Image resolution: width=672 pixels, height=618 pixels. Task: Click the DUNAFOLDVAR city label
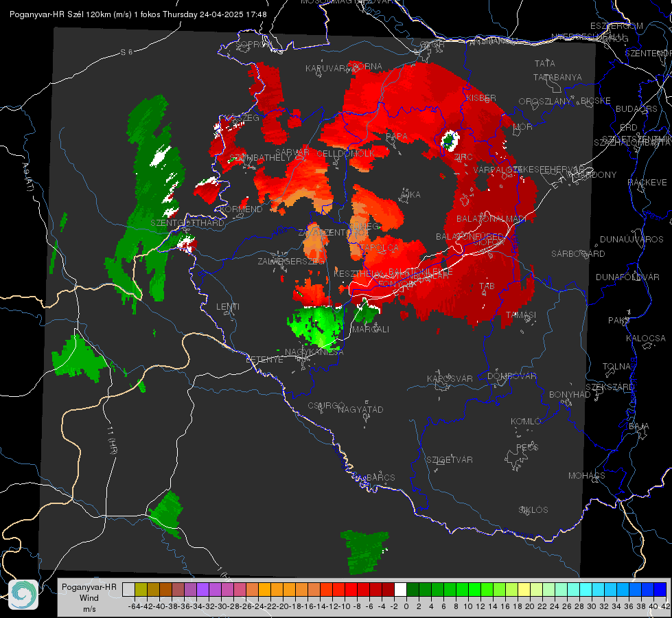[627, 277]
